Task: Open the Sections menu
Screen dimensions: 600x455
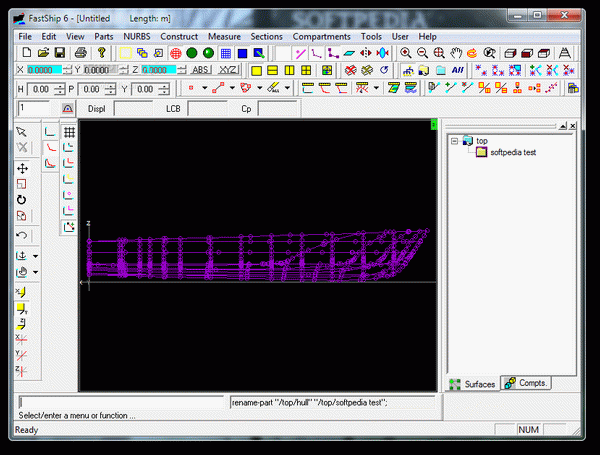Action: tap(266, 37)
